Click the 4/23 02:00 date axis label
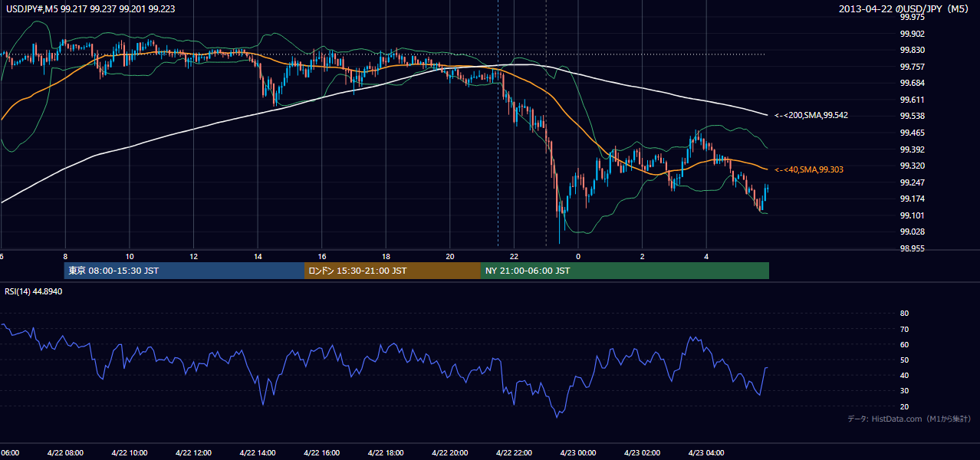This screenshot has width=980, height=460. tap(642, 452)
